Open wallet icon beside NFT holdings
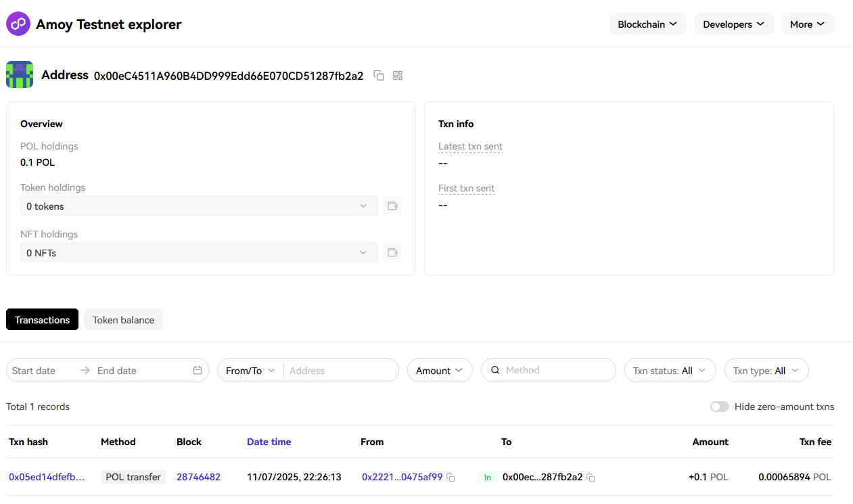The height and width of the screenshot is (504, 853). click(392, 253)
